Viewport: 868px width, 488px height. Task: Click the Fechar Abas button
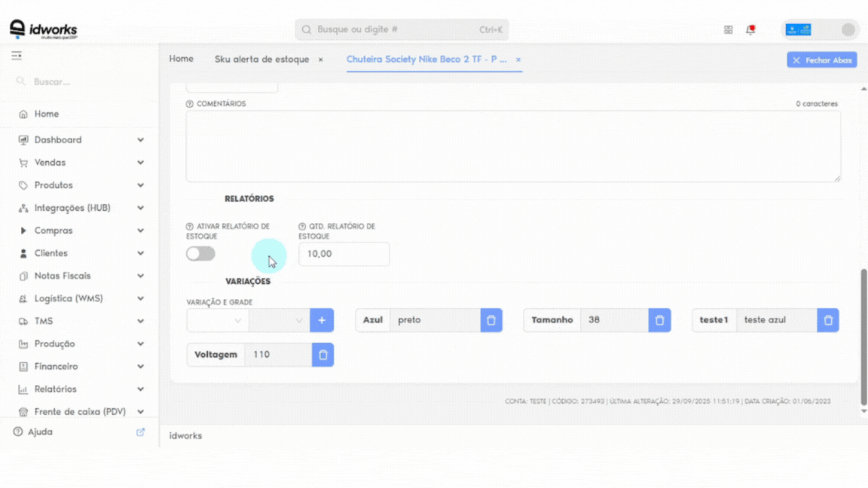point(822,59)
